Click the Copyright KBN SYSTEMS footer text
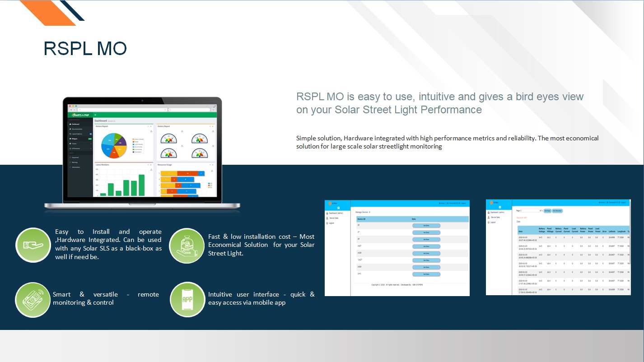Image resolution: width=644 pixels, height=362 pixels. tap(397, 285)
